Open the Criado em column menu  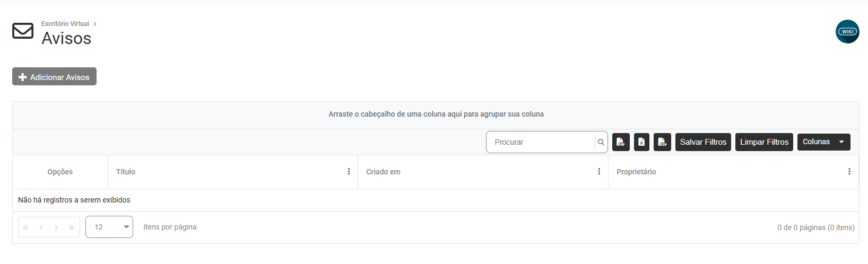click(x=599, y=172)
